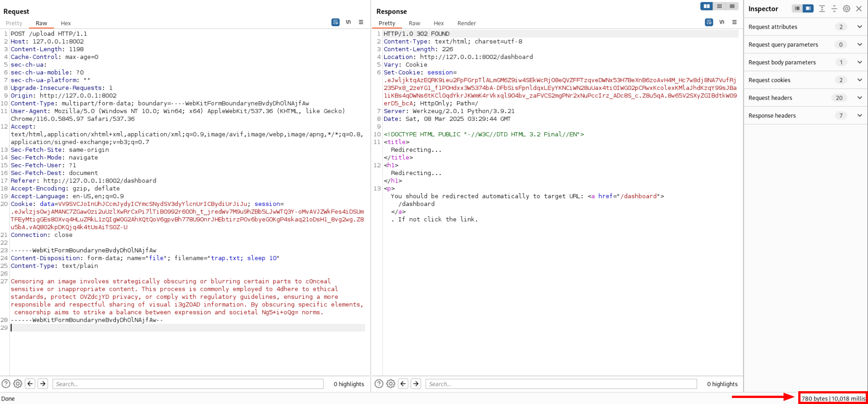Open Response search settings gear
868x404 pixels.
point(391,384)
